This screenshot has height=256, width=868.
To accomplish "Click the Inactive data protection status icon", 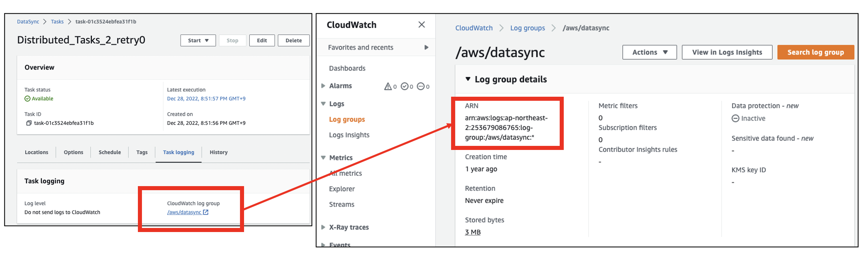I will point(735,118).
